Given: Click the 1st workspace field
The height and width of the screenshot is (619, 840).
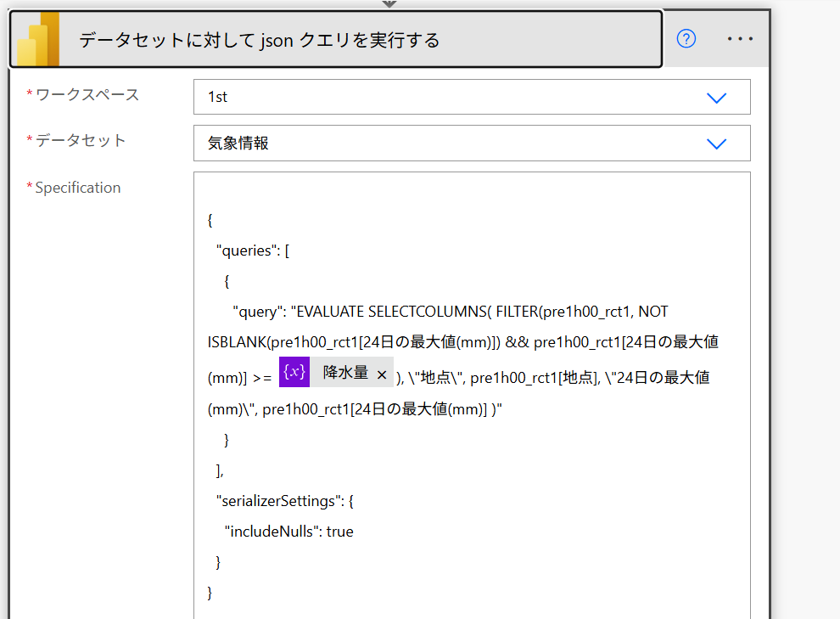Looking at the screenshot, I should (x=472, y=97).
